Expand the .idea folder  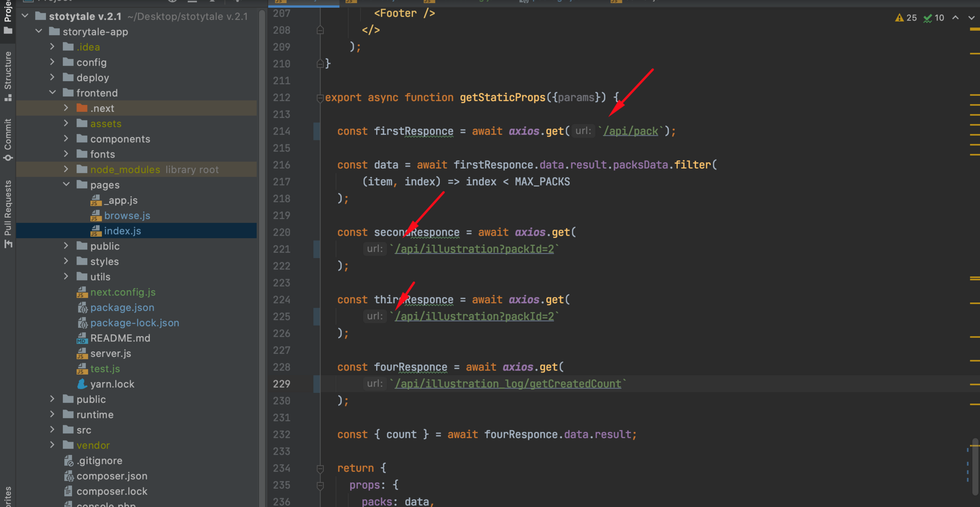click(x=53, y=47)
